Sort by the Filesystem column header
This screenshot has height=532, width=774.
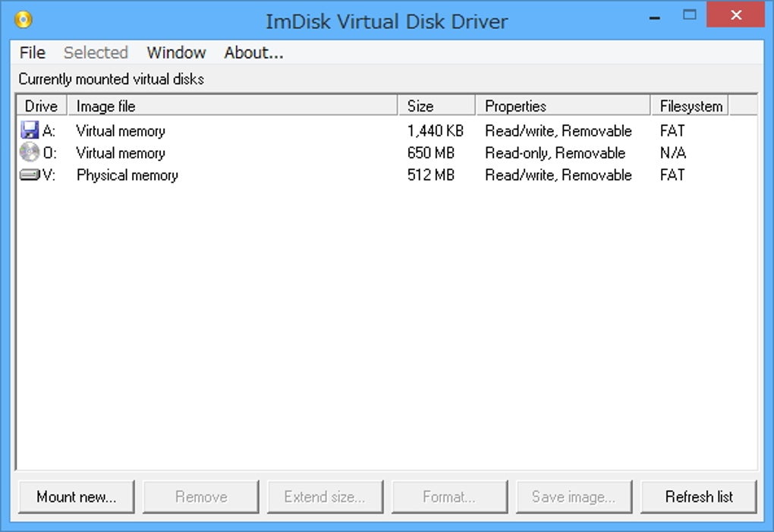click(x=690, y=105)
